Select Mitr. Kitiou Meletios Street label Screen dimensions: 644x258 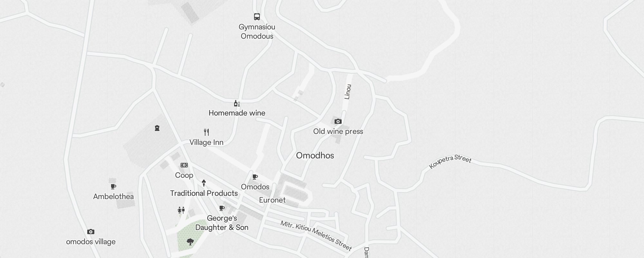[x=316, y=236]
